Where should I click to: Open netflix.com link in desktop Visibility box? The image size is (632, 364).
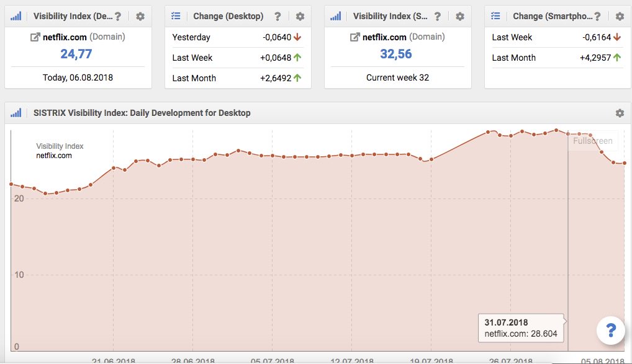[x=65, y=37]
